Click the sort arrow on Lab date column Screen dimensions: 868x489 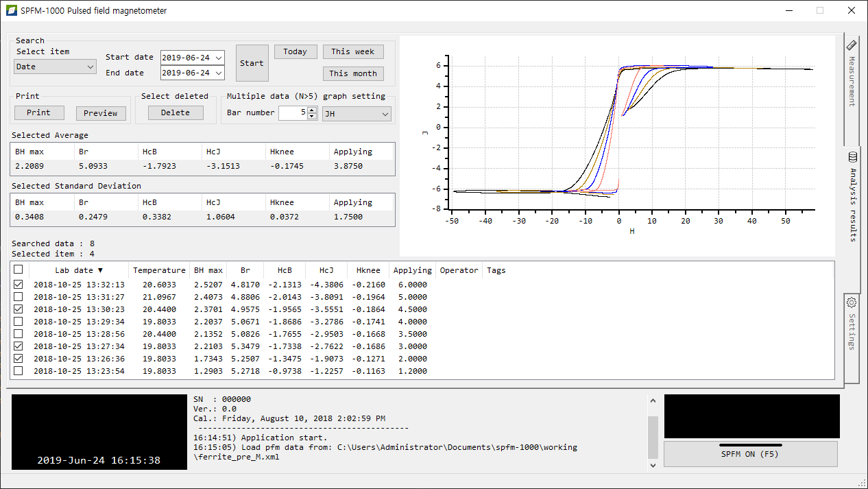coord(101,270)
